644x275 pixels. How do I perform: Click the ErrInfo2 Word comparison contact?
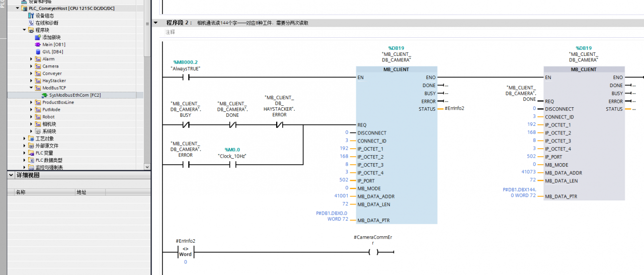(x=185, y=252)
